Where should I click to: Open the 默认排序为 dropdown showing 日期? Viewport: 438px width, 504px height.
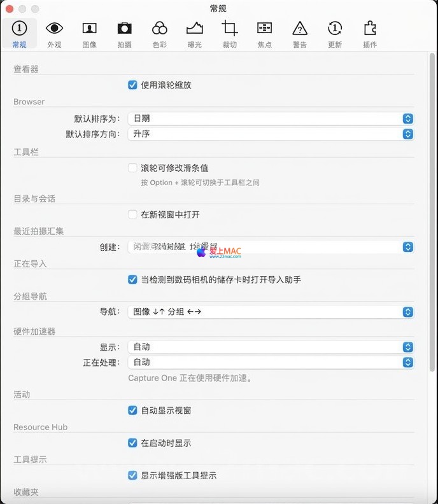(x=271, y=118)
